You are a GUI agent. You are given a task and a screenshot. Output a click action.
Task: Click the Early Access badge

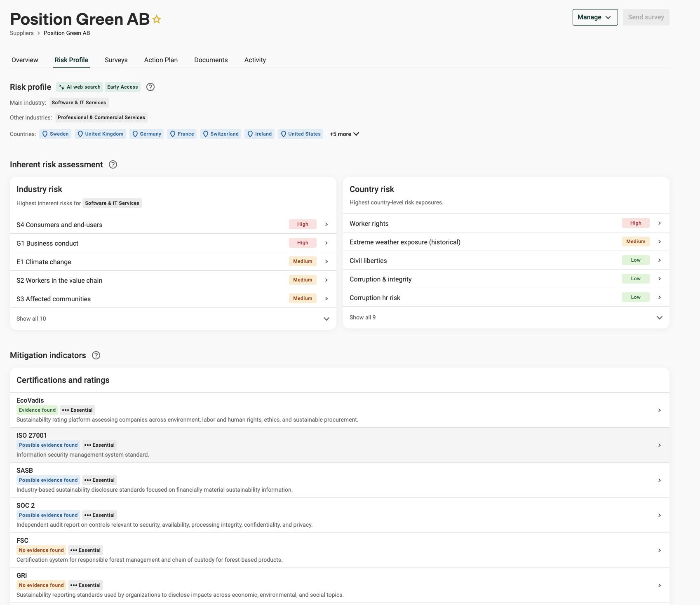click(122, 87)
